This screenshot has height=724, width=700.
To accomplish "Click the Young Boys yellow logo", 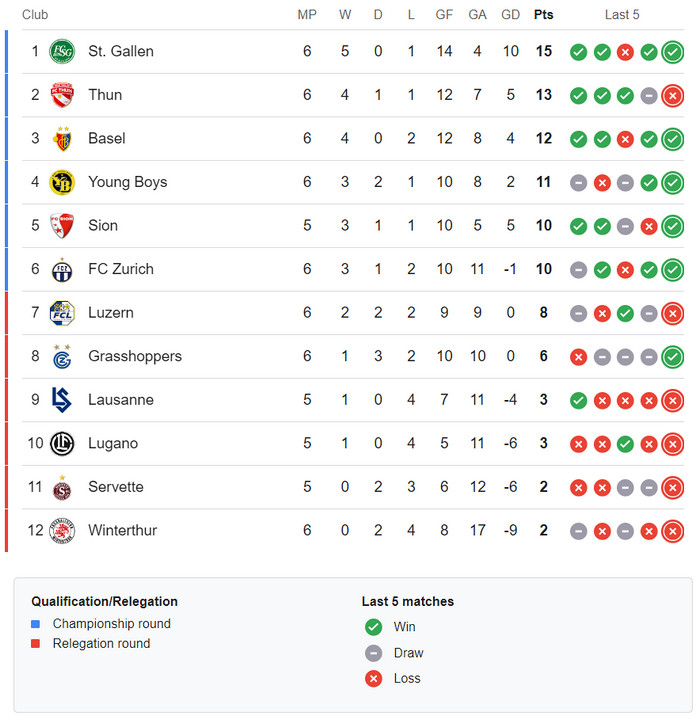I will tap(62, 182).
